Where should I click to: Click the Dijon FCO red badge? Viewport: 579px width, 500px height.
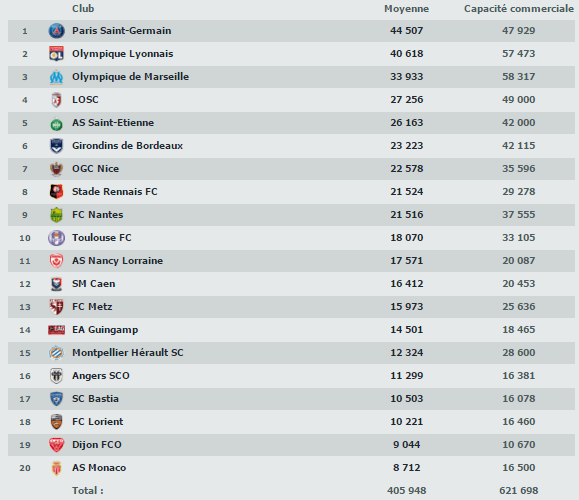coord(56,445)
